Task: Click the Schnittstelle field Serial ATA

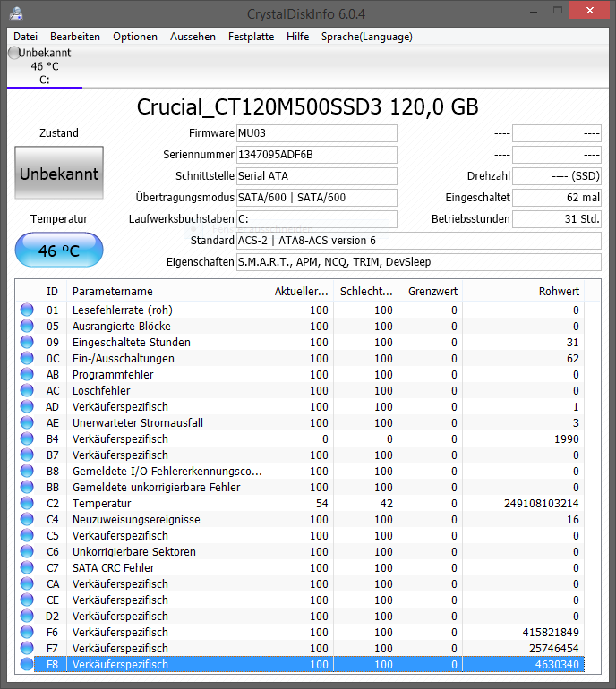Action: [317, 176]
